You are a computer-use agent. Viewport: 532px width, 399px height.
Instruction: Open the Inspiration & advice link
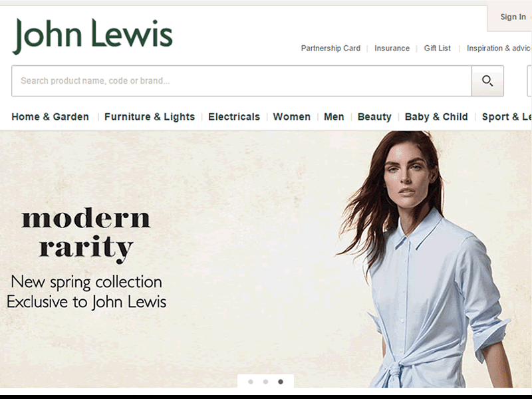point(499,48)
